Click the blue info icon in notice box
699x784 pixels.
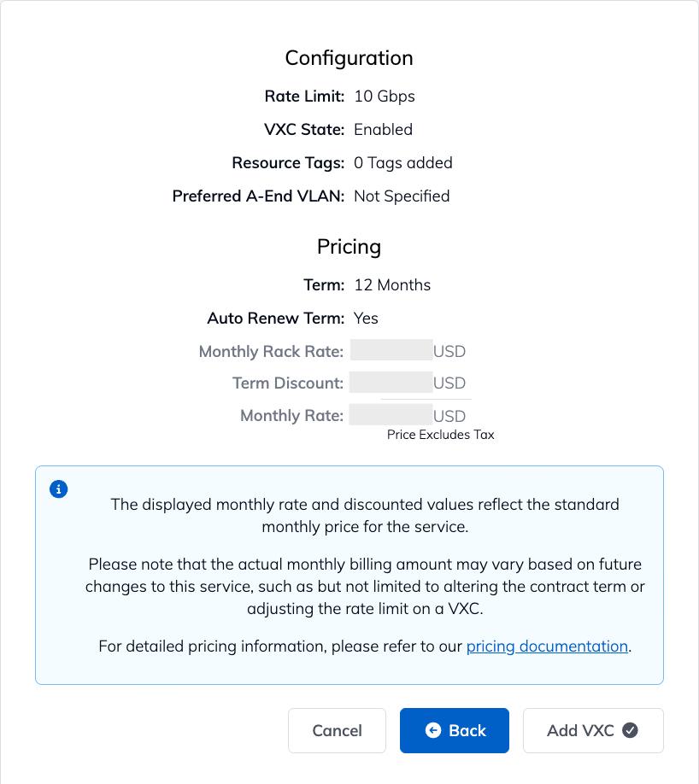click(x=59, y=489)
